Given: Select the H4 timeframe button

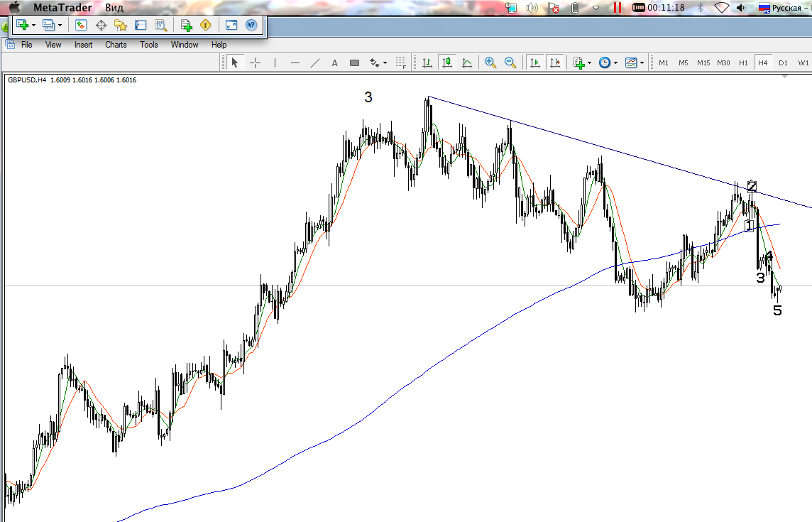Looking at the screenshot, I should 763,62.
